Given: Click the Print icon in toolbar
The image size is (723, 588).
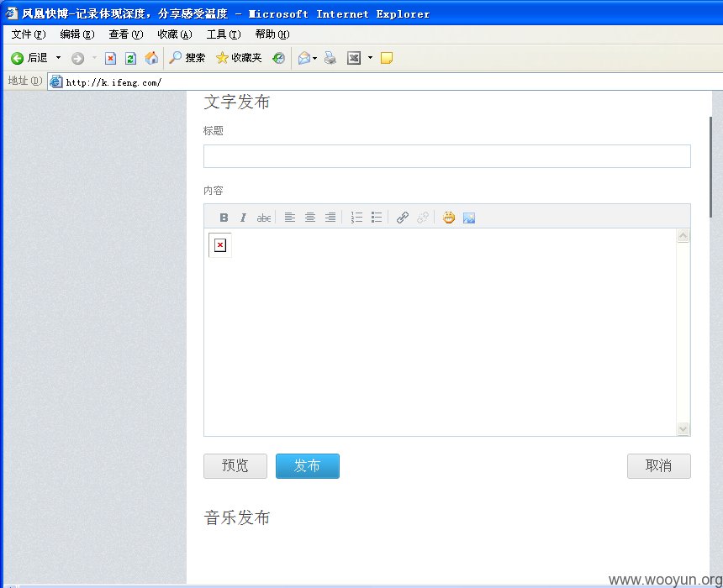Looking at the screenshot, I should (330, 58).
